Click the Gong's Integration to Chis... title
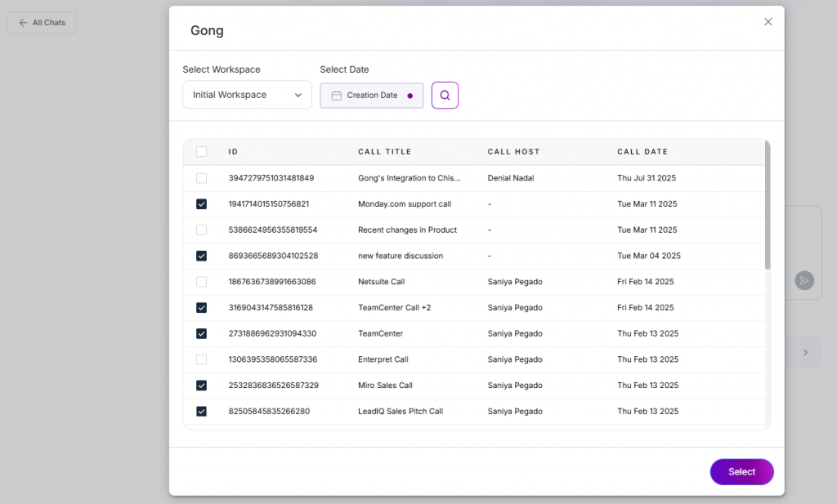 click(409, 178)
